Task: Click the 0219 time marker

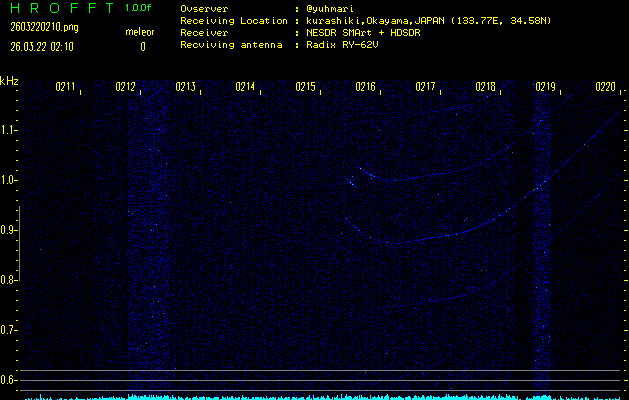Action: point(545,88)
